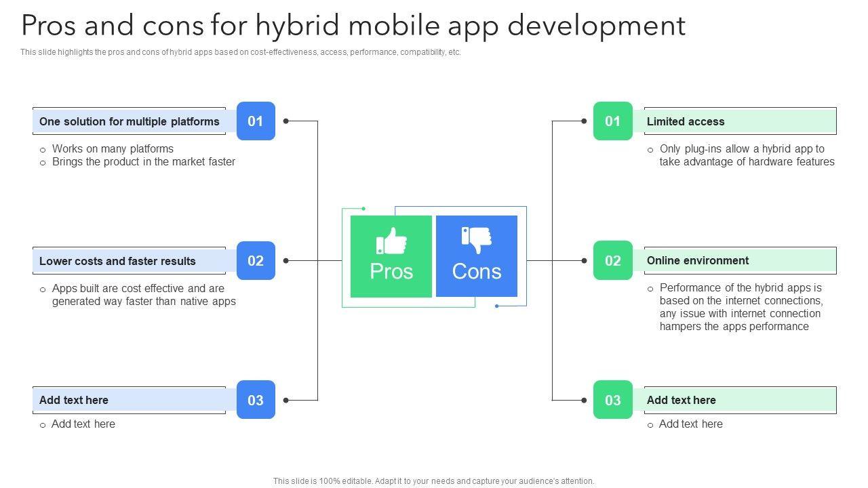The height and width of the screenshot is (488, 868).
Task: Click the 'Works on many platforms' bullet
Action: (x=113, y=148)
